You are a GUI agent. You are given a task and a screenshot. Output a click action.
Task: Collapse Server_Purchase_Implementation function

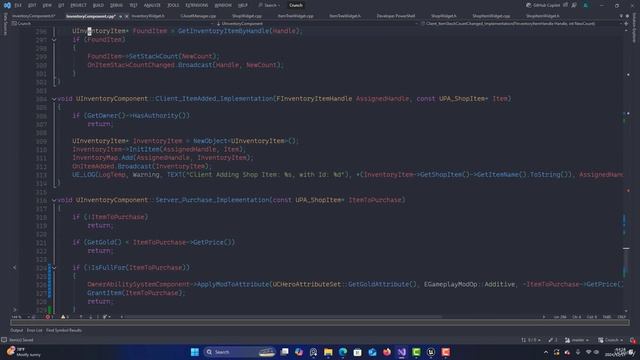[54, 200]
